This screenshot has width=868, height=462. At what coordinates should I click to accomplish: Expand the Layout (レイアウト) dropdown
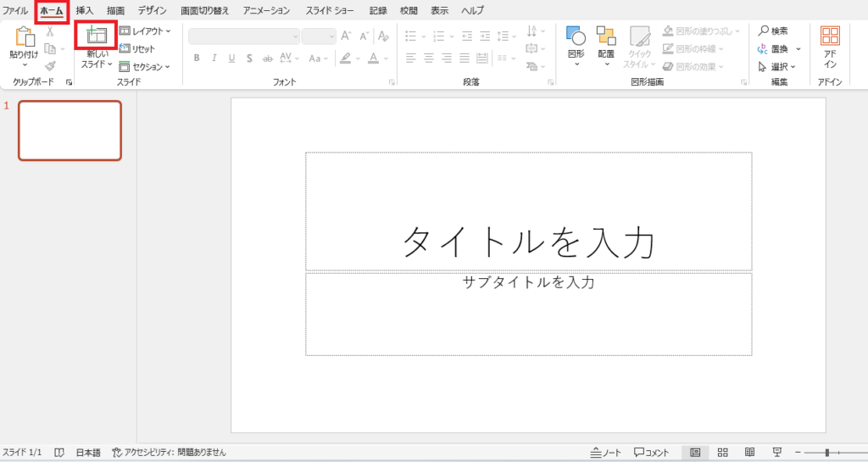(x=145, y=31)
